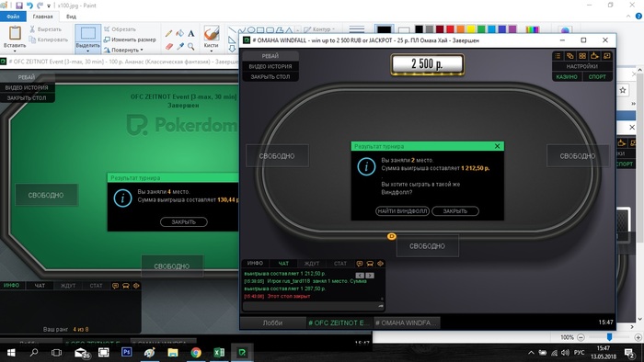Image resolution: width=644 pixels, height=362 pixels.
Task: Click the chat input field in Omaha window
Action: click(x=314, y=306)
